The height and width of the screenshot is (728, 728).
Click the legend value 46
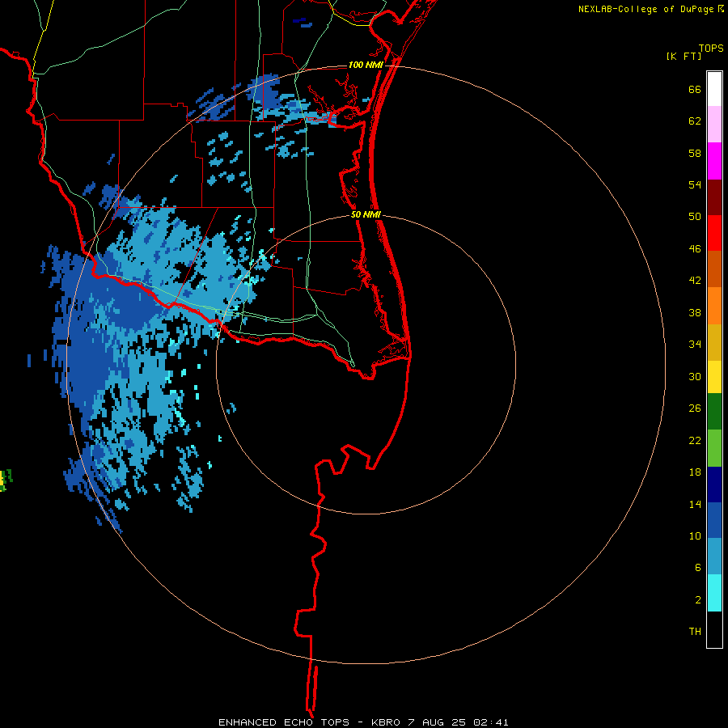(695, 249)
